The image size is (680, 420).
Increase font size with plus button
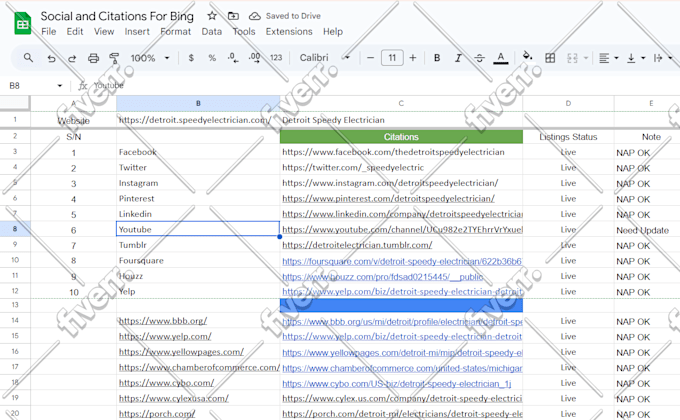click(x=413, y=58)
